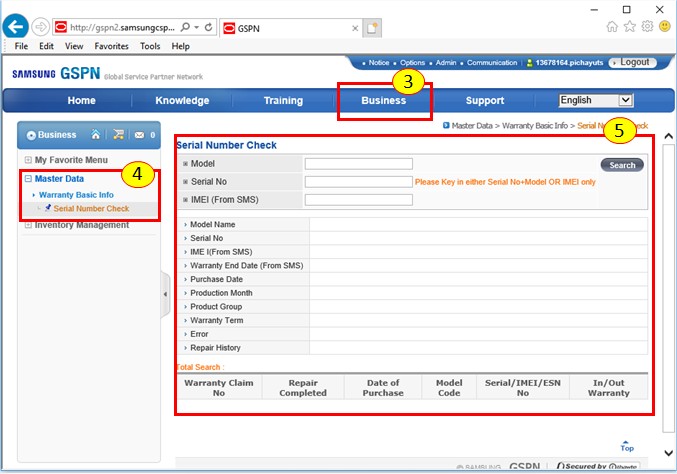Open browser settings gear icon
This screenshot has width=677, height=474.
click(x=647, y=27)
